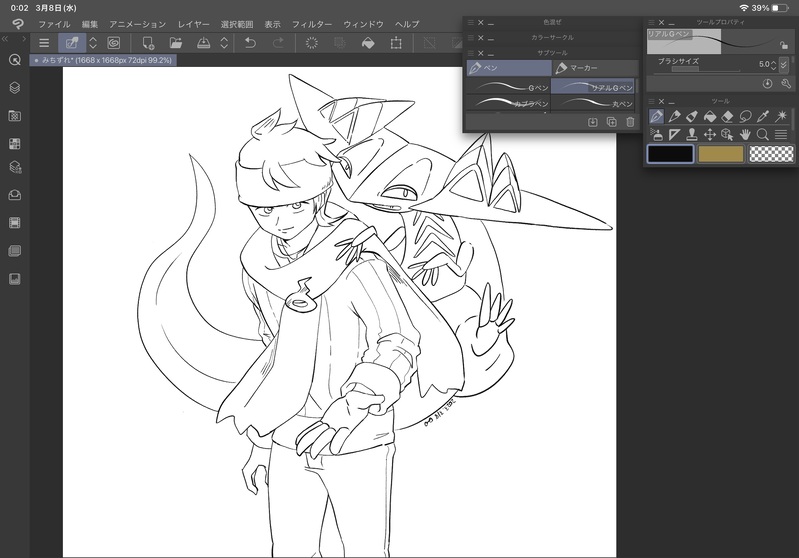The width and height of the screenshot is (799, 558).
Task: Select the black main color swatch
Action: 670,153
